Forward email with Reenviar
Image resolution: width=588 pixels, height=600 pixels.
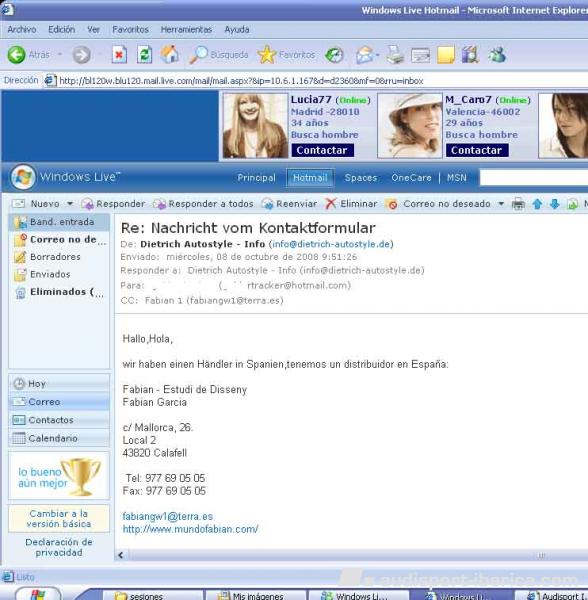pos(289,204)
